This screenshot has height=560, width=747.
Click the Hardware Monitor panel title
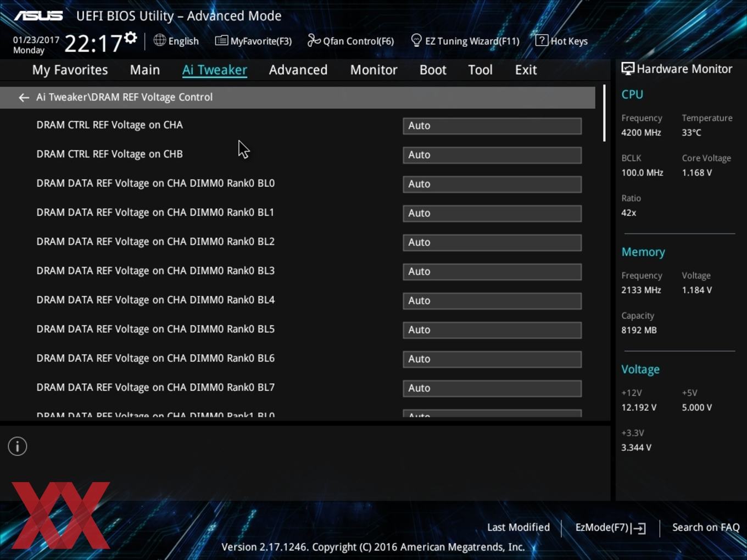[x=684, y=69]
